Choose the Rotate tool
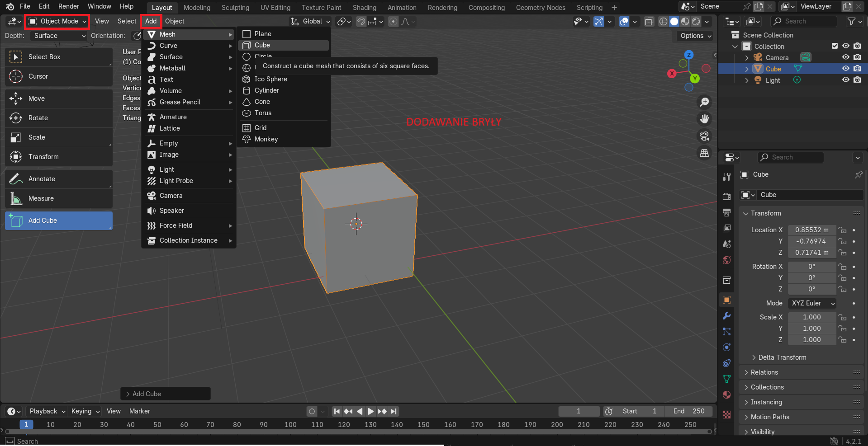Screen dimensions: 868x446 coord(59,118)
